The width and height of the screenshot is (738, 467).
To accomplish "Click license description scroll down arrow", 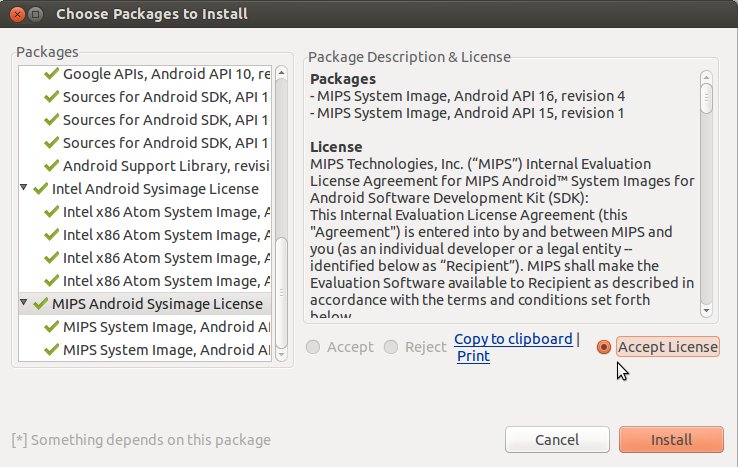I will 706,311.
